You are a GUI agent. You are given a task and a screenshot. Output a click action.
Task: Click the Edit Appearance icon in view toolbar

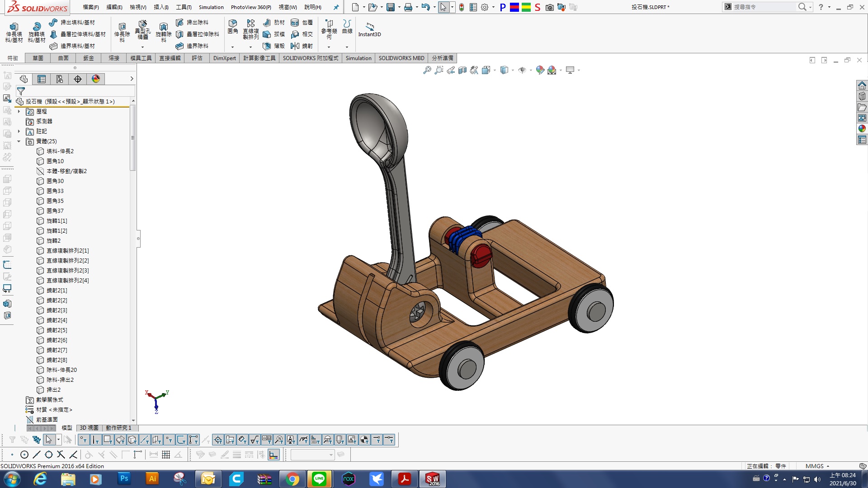click(540, 70)
